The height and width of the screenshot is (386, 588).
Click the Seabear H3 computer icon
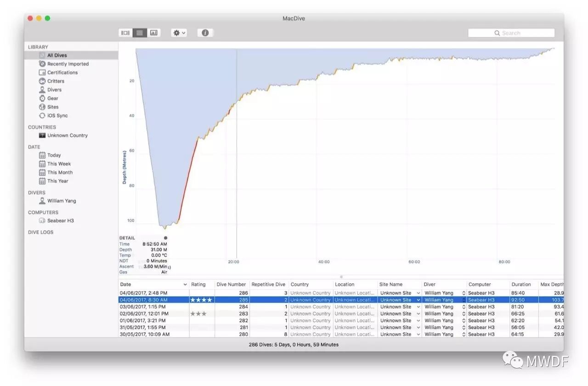tap(42, 221)
